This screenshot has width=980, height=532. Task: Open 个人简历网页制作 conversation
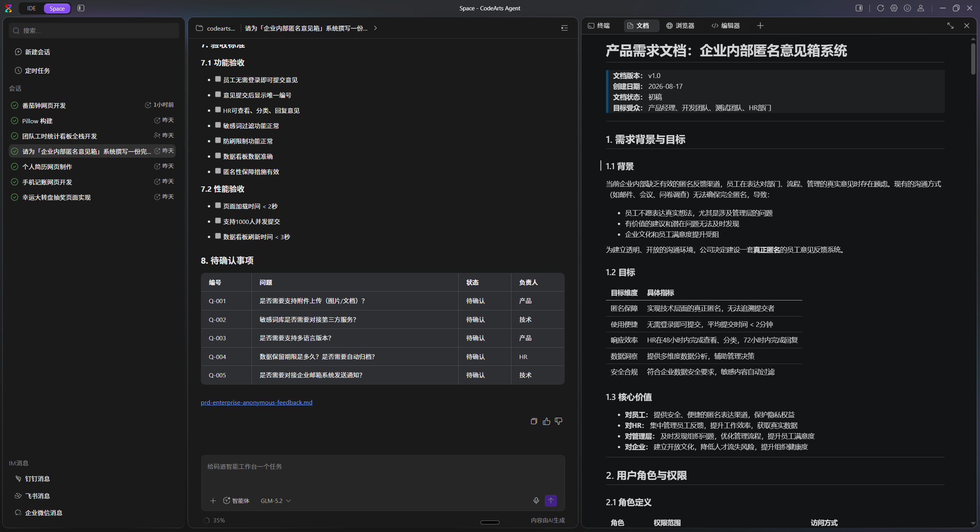click(x=92, y=166)
